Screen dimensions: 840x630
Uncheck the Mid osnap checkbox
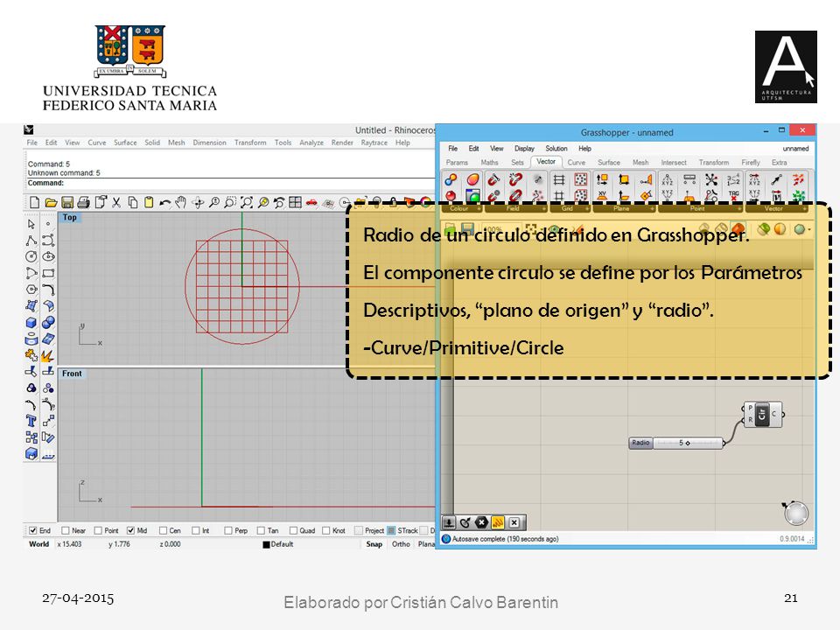tap(130, 530)
